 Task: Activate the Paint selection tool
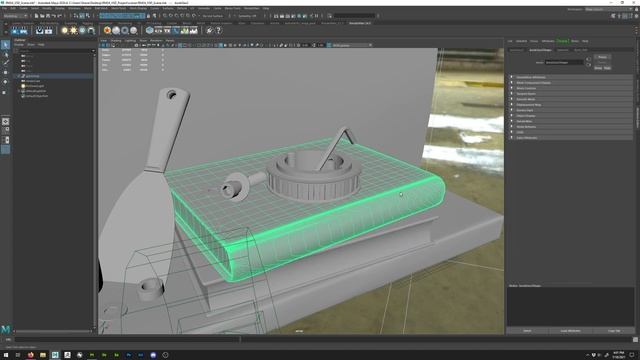[x=5, y=63]
